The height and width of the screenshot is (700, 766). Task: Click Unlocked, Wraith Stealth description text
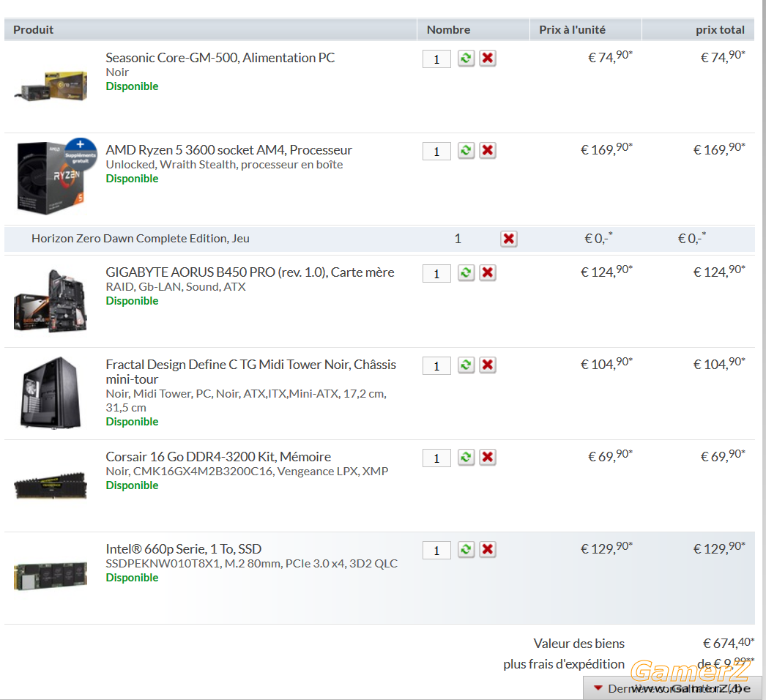[224, 165]
